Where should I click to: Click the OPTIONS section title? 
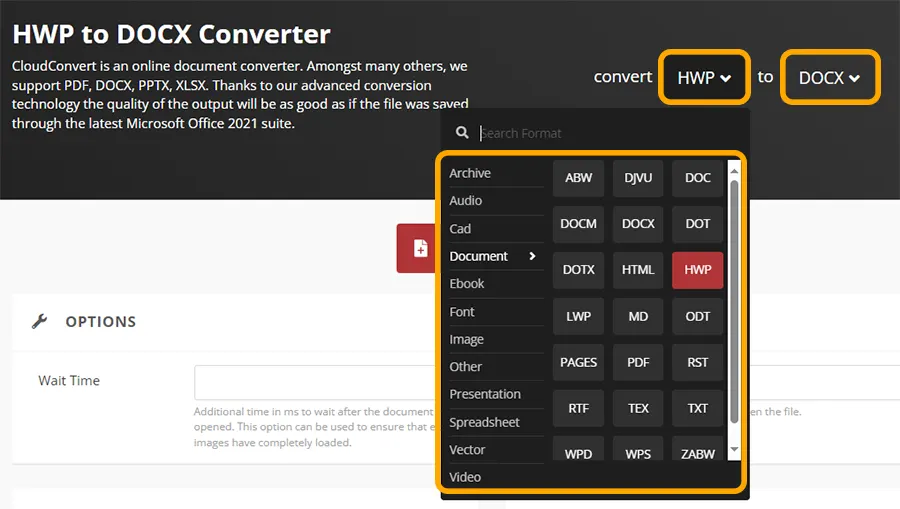point(100,322)
